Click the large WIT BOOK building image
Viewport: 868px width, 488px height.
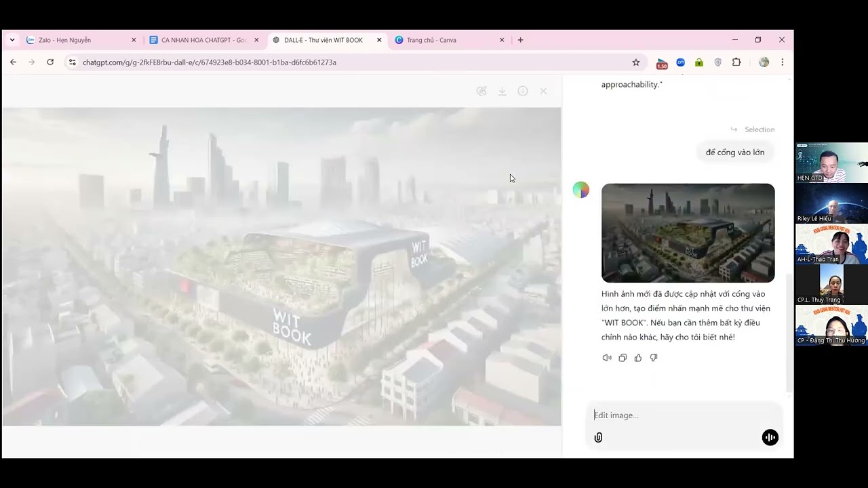281,266
